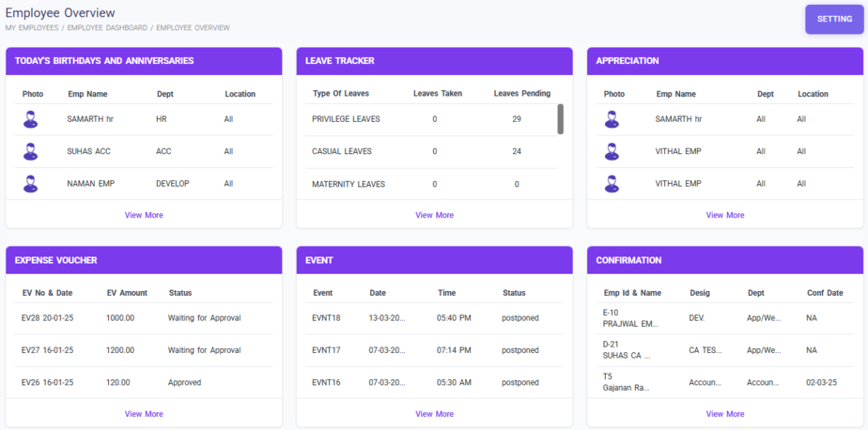
Task: Click NAMAN EMP employee photo icon
Action: pyautogui.click(x=31, y=184)
